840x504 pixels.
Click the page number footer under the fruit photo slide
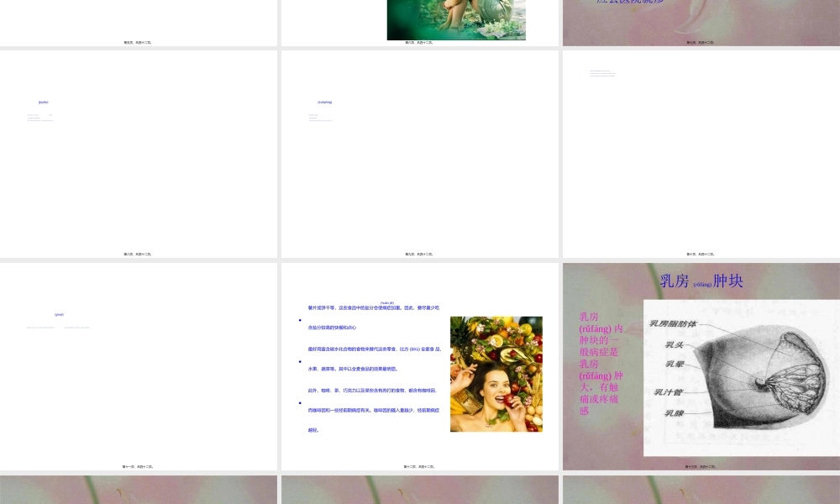click(419, 466)
